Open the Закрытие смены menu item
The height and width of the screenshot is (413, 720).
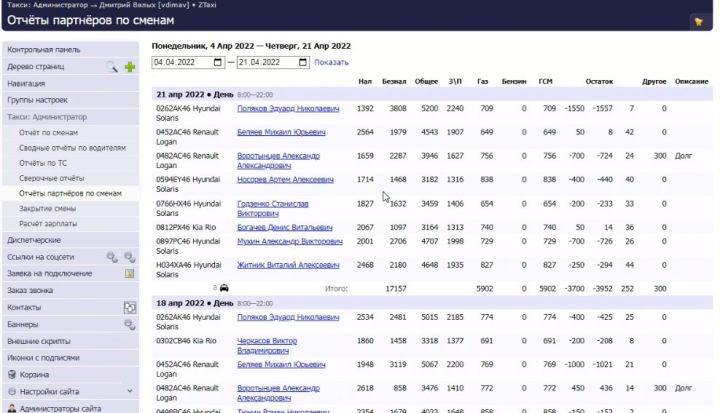[47, 209]
